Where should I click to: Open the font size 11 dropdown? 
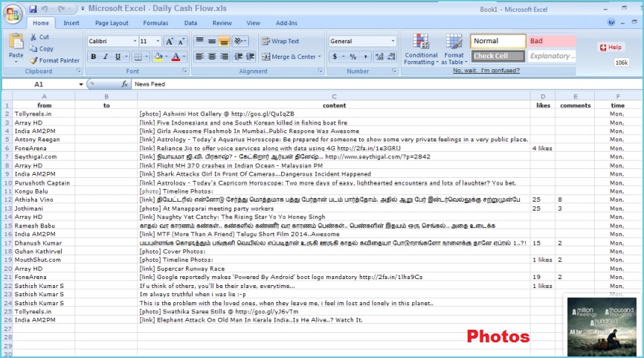click(x=158, y=41)
